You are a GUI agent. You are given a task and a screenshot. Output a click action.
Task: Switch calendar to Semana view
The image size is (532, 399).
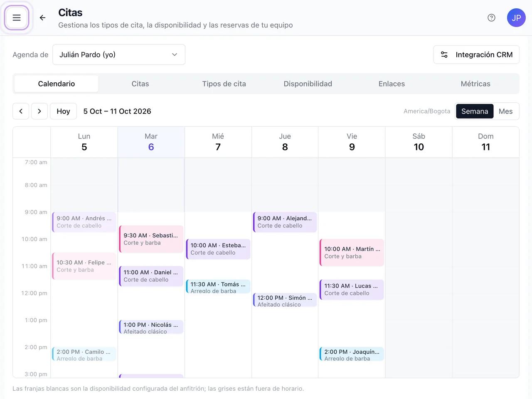pyautogui.click(x=475, y=111)
